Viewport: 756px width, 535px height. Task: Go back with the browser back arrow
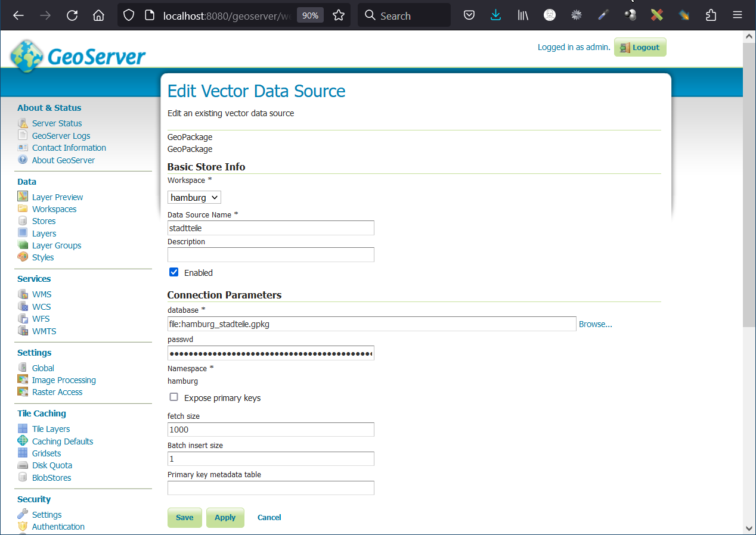pos(18,15)
